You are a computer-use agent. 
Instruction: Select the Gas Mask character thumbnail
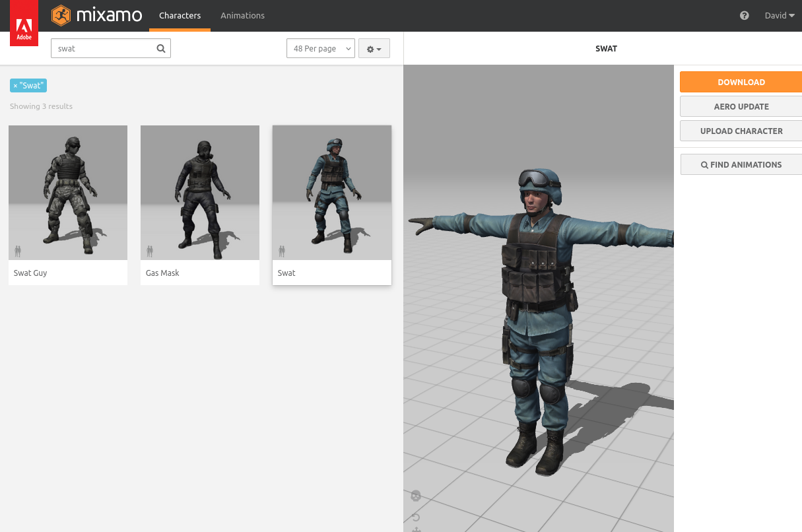click(200, 193)
